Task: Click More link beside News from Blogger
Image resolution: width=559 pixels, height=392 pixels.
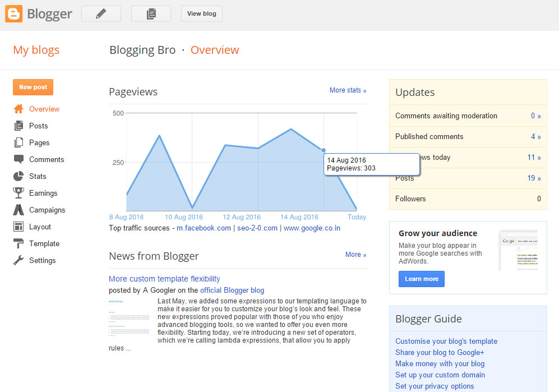Action: pyautogui.click(x=356, y=255)
